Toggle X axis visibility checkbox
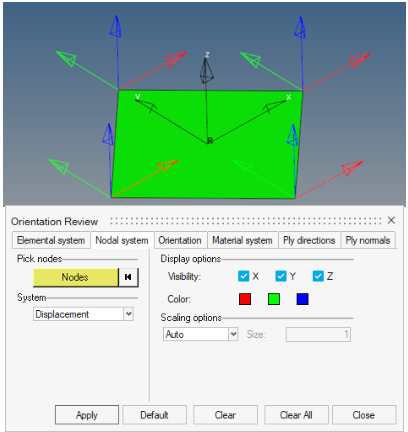Viewport: 408px width, 432px height. click(244, 276)
